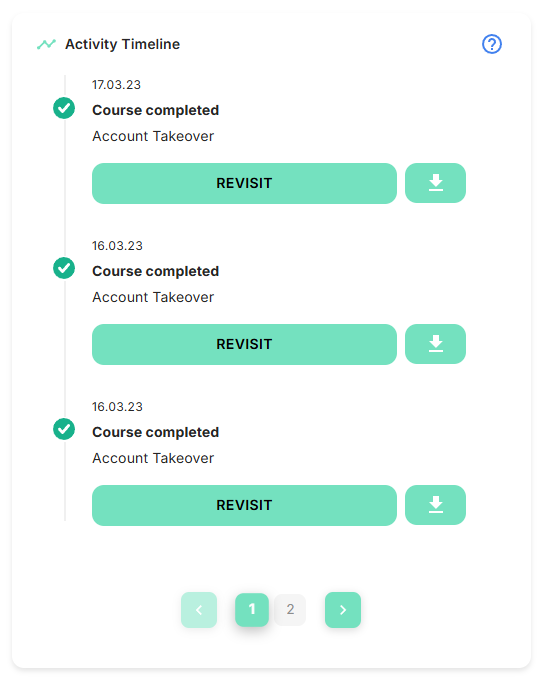Image resolution: width=548 pixels, height=686 pixels.
Task: Download certificate for 17.03.23 course
Action: click(435, 183)
